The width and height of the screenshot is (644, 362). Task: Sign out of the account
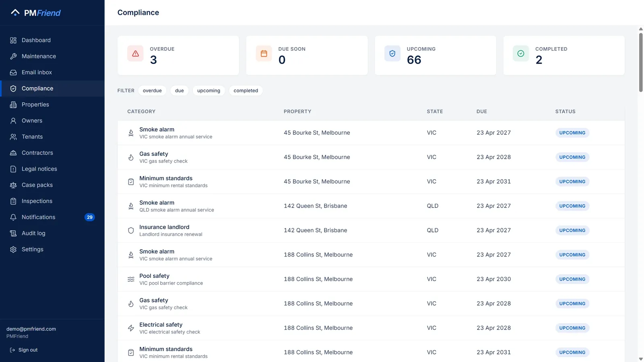(x=24, y=350)
